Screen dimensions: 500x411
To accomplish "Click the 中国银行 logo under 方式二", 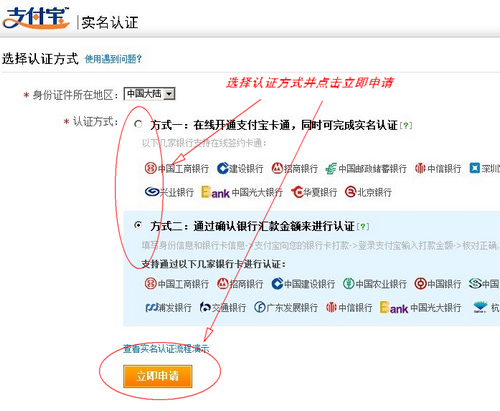I will point(420,284).
